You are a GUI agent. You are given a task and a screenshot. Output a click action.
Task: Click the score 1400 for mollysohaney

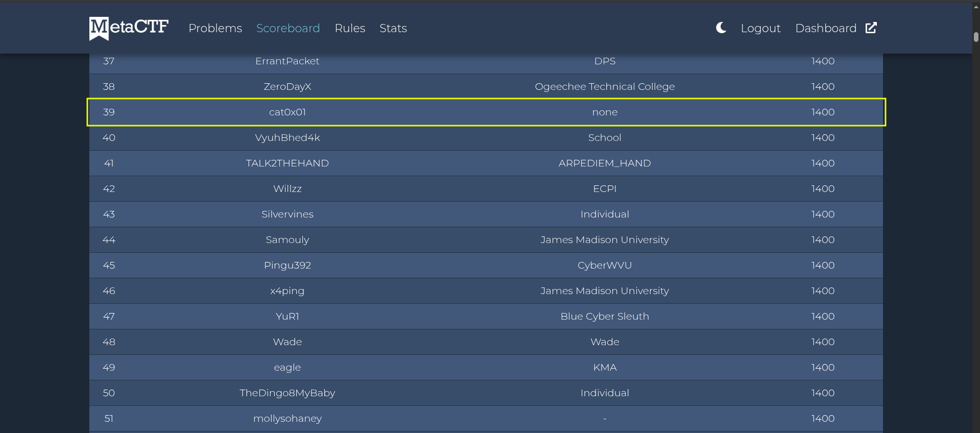click(823, 419)
